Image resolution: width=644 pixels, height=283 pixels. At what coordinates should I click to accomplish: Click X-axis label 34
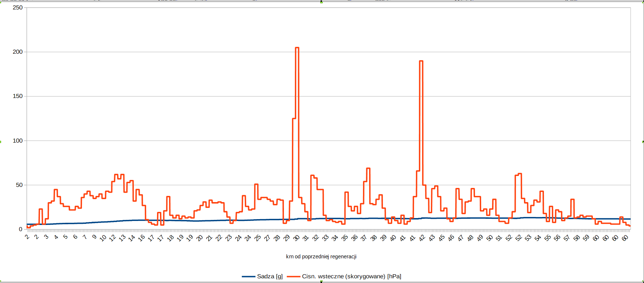coord(335,238)
